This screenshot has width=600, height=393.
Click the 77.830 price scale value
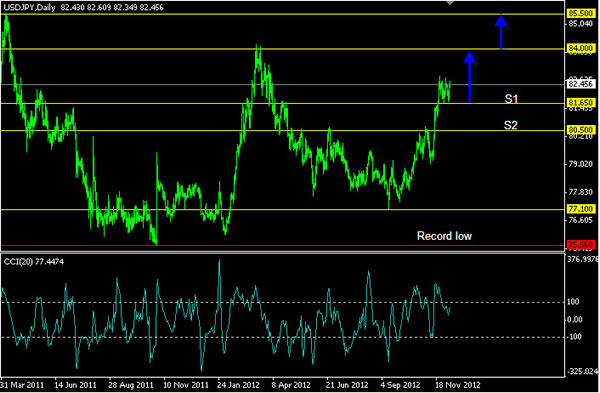[581, 192]
